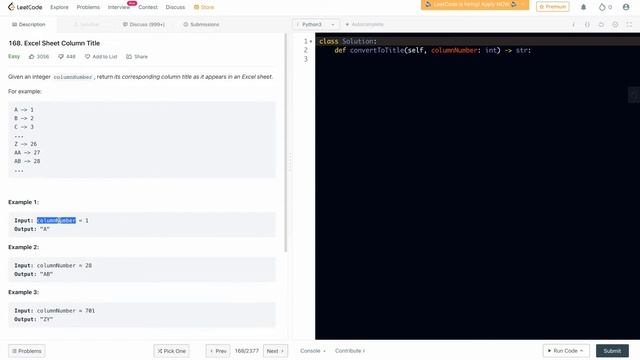Click the Premium button
The image size is (640, 360).
(x=553, y=7)
